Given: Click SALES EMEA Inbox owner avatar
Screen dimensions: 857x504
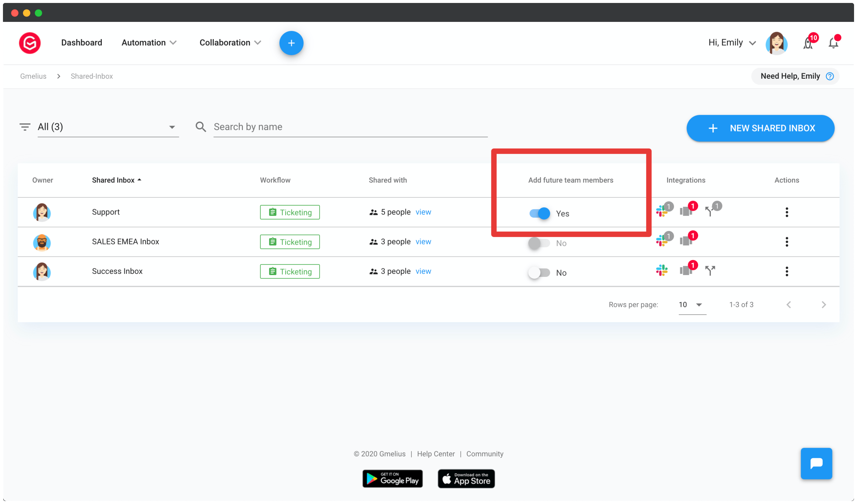Looking at the screenshot, I should pos(42,242).
